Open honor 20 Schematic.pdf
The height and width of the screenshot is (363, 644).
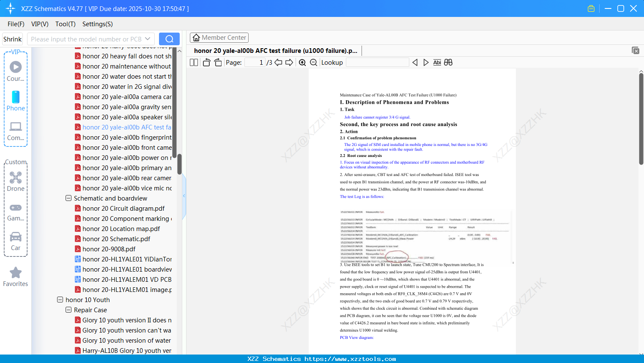[112, 239]
